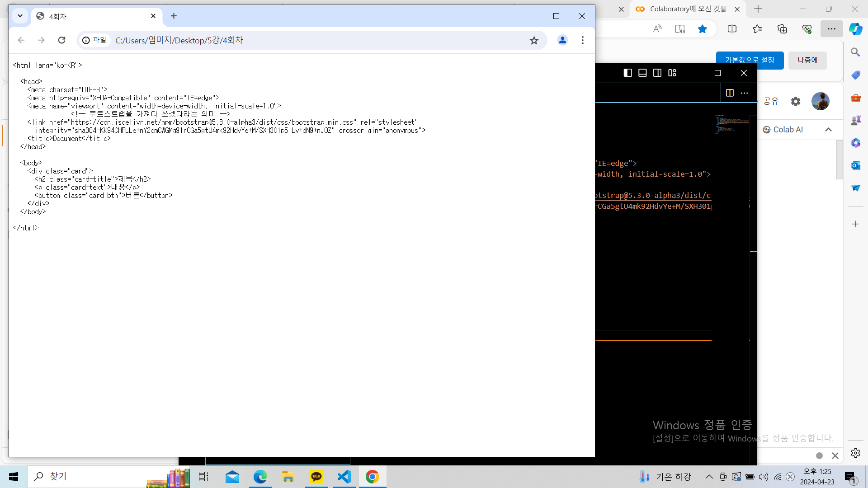Add a sidebar app with the plus icon
The height and width of the screenshot is (488, 868).
coord(855,224)
